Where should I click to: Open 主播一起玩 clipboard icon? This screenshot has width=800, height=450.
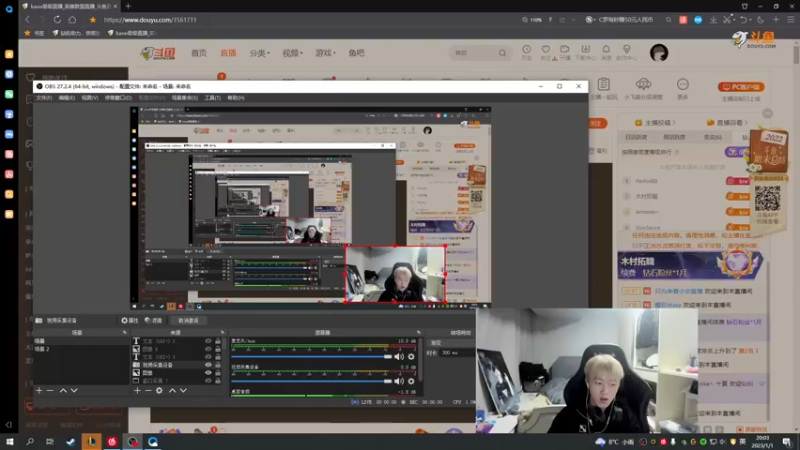604,84
